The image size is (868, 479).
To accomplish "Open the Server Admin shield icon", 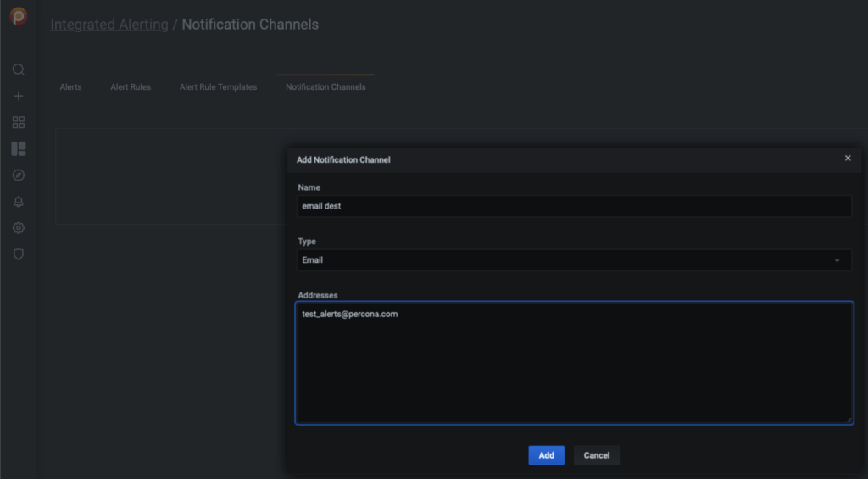I will point(19,254).
